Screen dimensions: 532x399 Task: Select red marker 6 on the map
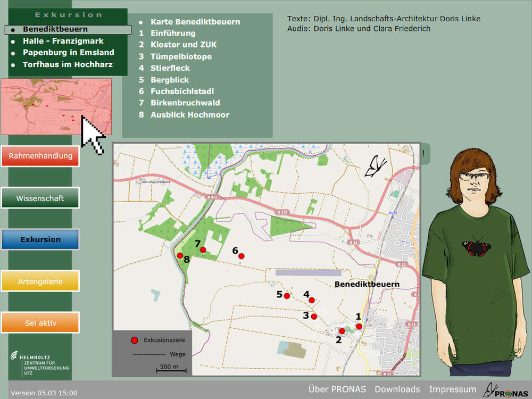[x=241, y=256]
